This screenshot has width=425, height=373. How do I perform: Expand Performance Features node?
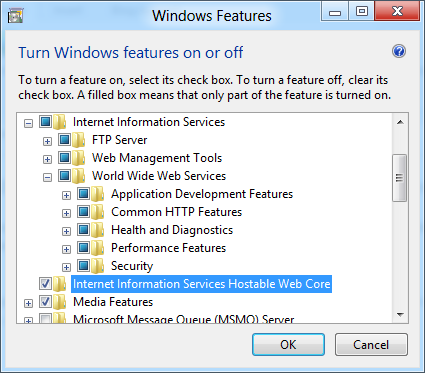[x=66, y=250]
